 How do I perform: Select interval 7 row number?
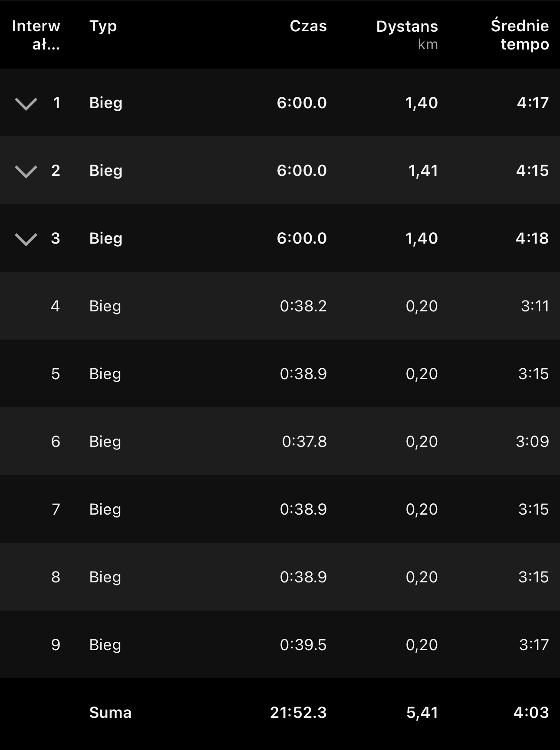click(x=56, y=509)
